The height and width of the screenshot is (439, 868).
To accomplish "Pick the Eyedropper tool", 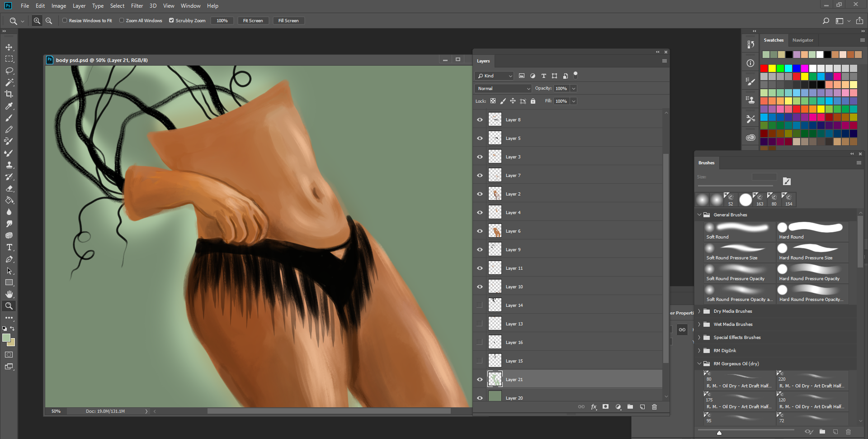I will point(9,106).
